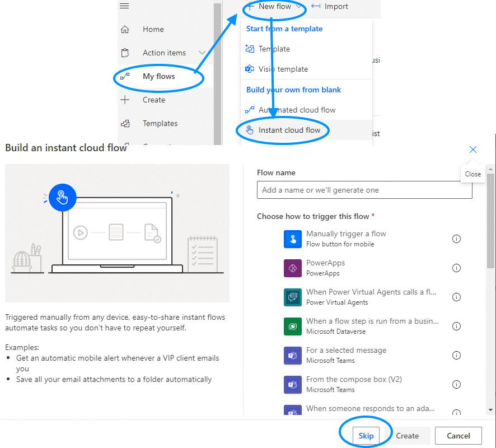This screenshot has width=496, height=448.
Task: Click the Action items clipboard icon
Action: pyautogui.click(x=125, y=53)
